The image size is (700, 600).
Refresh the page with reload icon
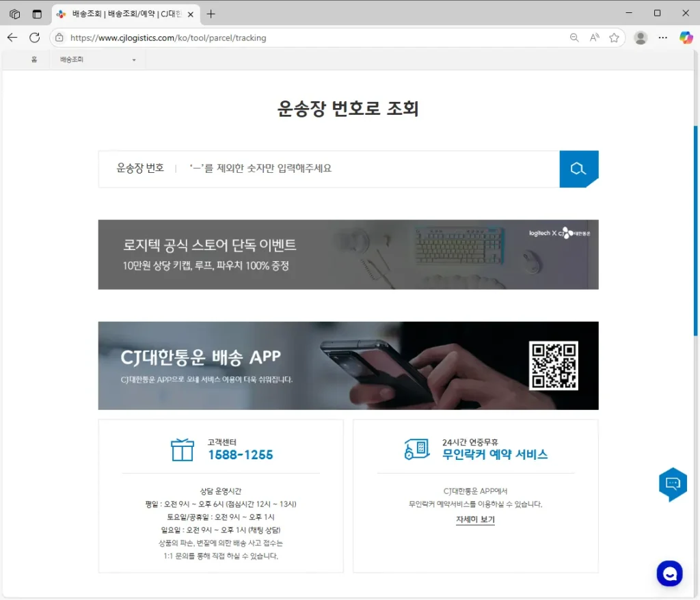(34, 38)
